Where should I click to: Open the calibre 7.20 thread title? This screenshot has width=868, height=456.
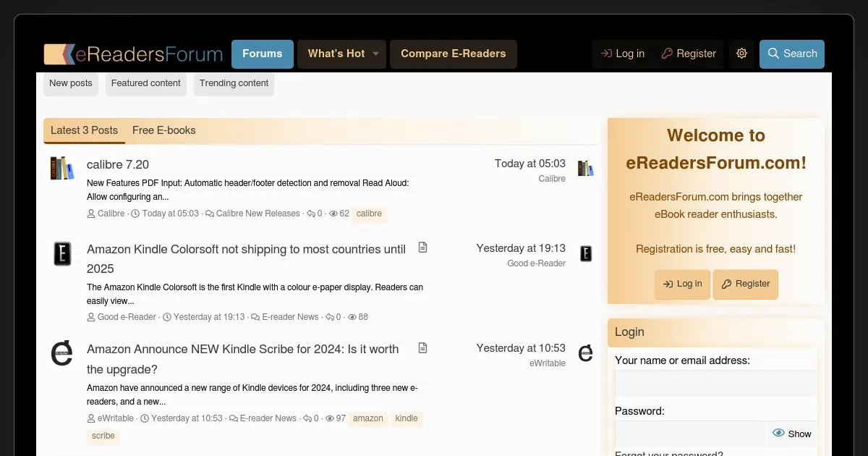pos(118,164)
